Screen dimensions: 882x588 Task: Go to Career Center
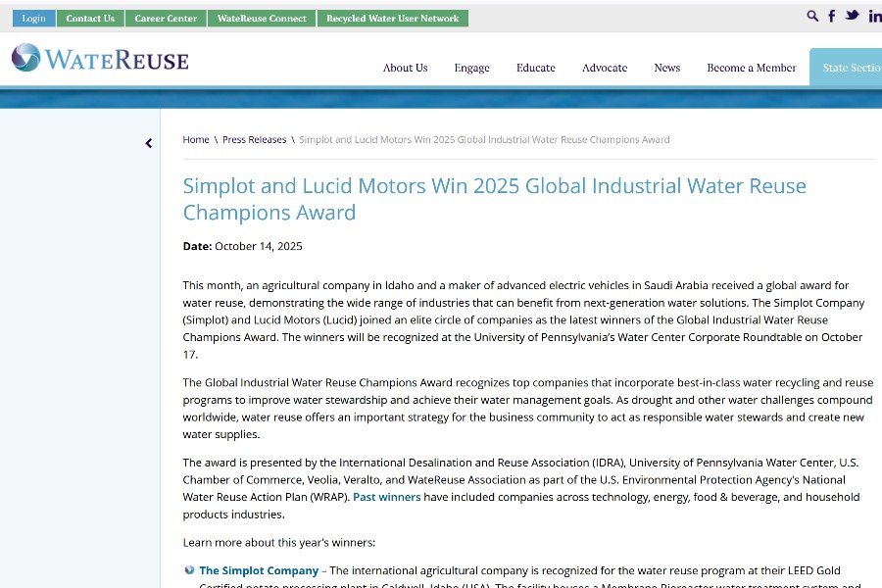click(166, 19)
